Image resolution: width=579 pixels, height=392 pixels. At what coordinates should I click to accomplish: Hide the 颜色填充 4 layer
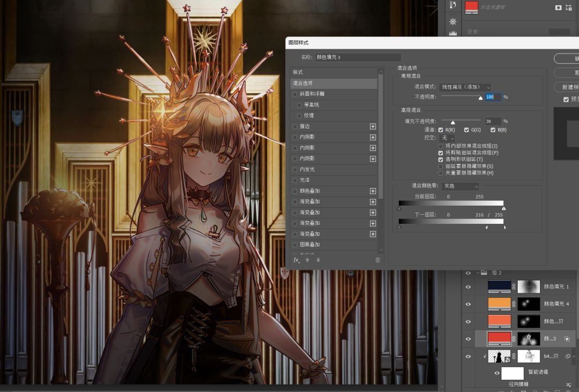point(468,304)
